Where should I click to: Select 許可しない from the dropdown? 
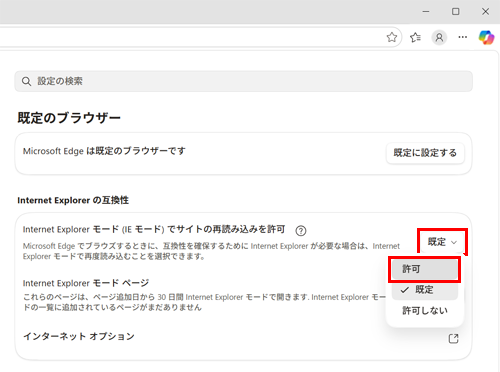coord(425,311)
